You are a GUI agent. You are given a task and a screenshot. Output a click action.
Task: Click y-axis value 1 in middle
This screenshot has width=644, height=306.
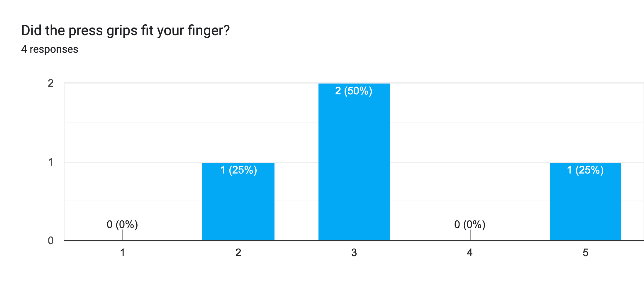(x=51, y=162)
